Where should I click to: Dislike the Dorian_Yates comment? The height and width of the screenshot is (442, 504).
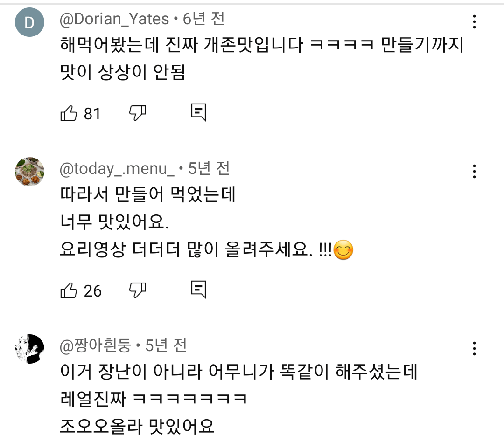(x=138, y=113)
